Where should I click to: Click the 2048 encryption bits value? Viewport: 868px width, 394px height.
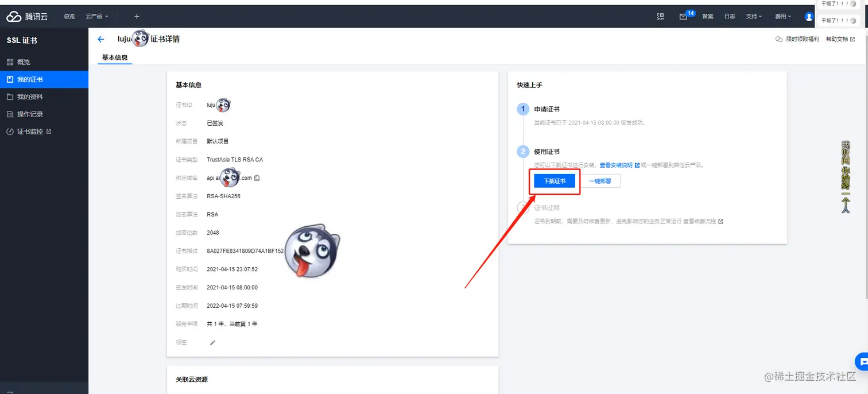[x=213, y=233]
